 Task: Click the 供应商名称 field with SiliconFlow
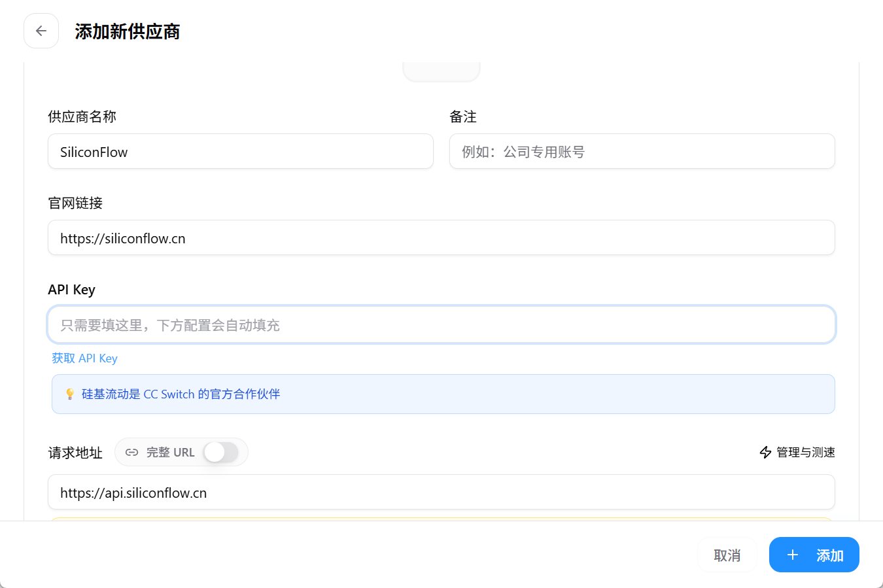point(241,151)
